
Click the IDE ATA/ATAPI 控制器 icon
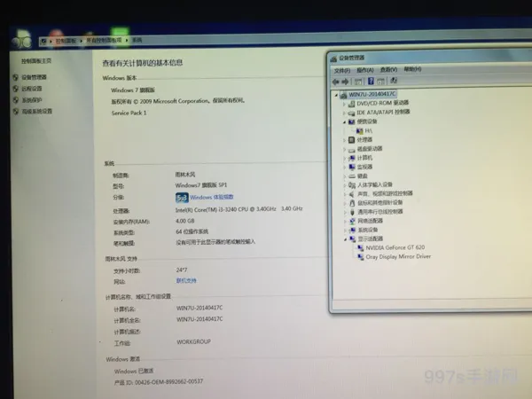pyautogui.click(x=351, y=113)
